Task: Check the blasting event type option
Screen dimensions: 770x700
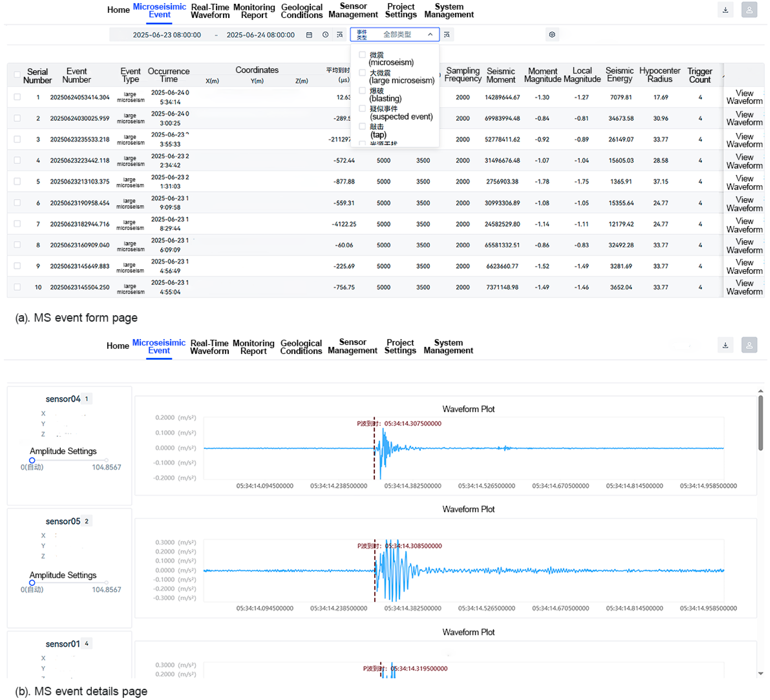Action: click(x=362, y=91)
